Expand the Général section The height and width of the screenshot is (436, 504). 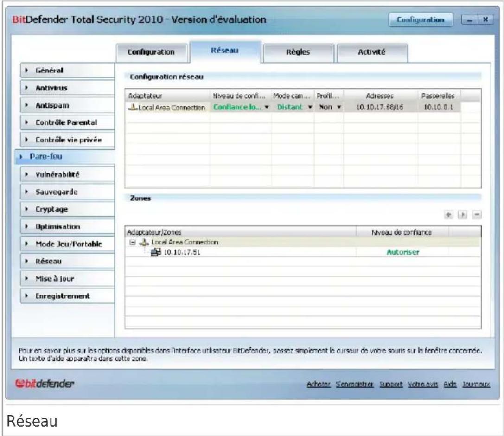click(x=67, y=71)
